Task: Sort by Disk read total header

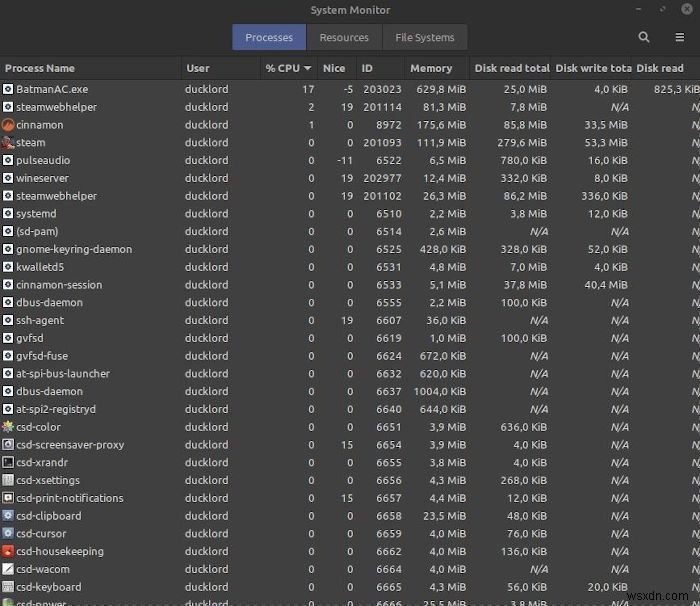Action: (512, 68)
